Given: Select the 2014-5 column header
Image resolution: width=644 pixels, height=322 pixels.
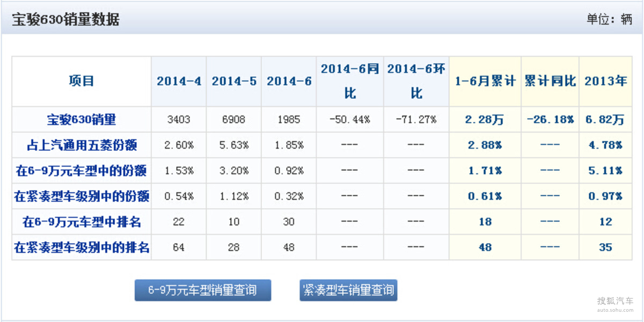Looking at the screenshot, I should pos(234,82).
